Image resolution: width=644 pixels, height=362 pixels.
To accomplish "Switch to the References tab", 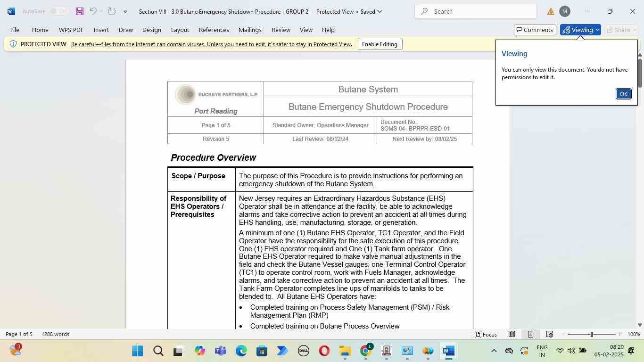I will click(x=214, y=30).
